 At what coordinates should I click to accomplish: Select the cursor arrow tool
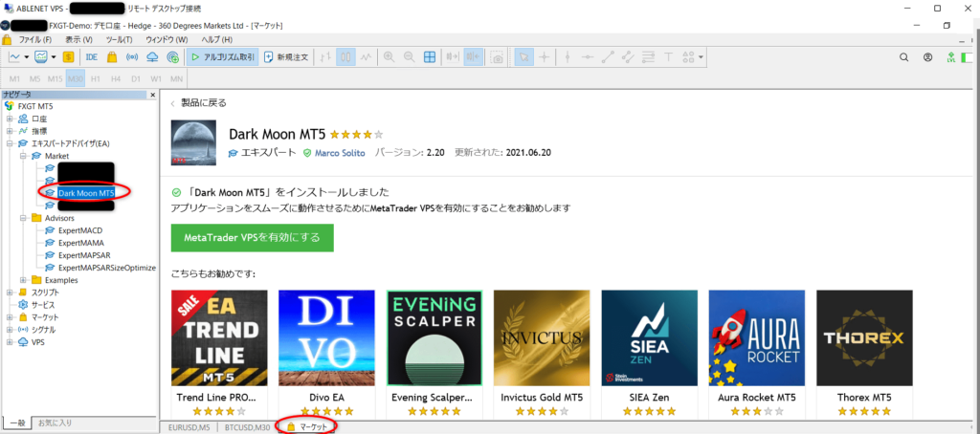pos(523,56)
